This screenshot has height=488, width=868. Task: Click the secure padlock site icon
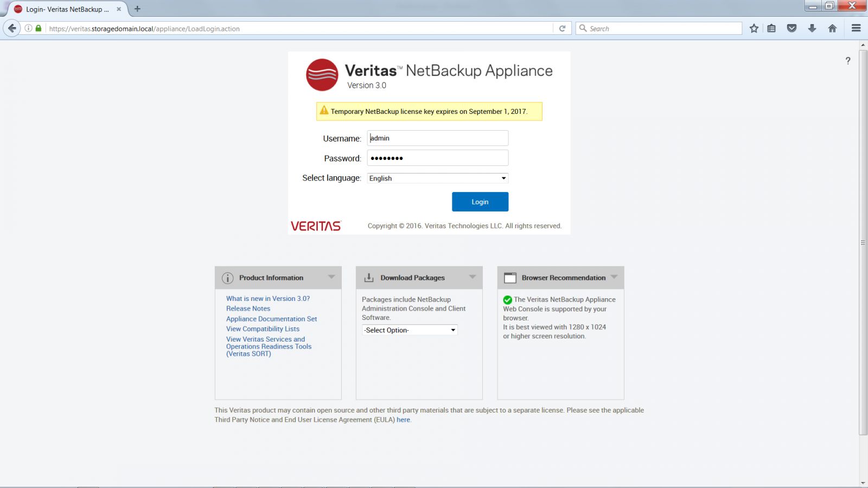coord(39,28)
